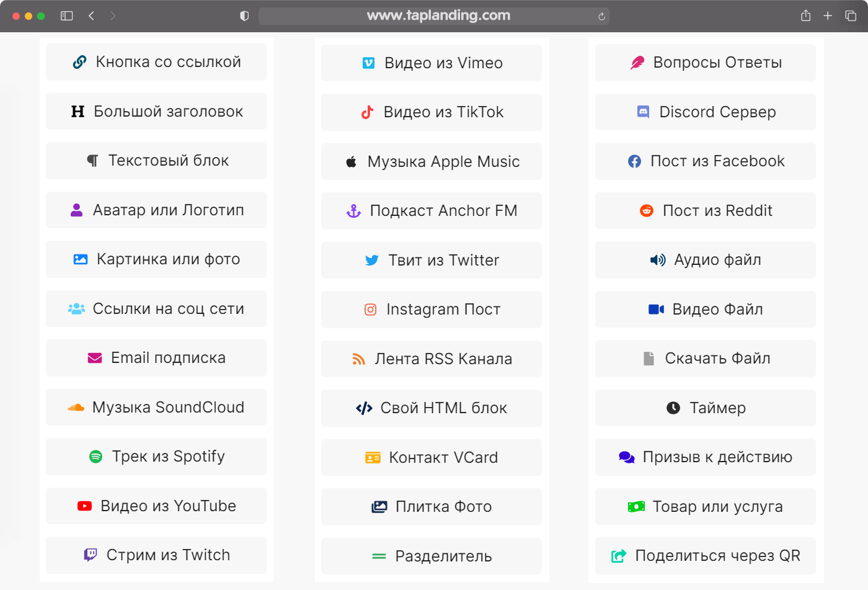Click the green money icon beside Товар или услуга
This screenshot has width=868, height=590.
click(x=636, y=507)
